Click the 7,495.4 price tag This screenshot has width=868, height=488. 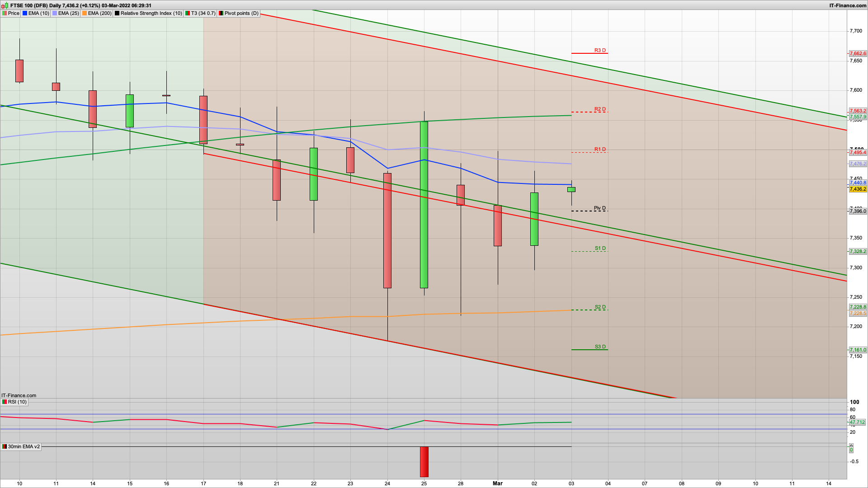click(x=858, y=152)
